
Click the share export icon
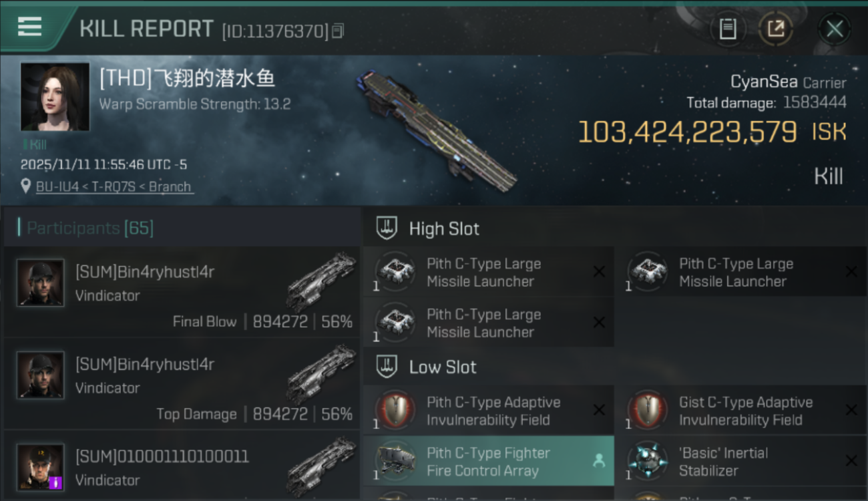point(776,29)
